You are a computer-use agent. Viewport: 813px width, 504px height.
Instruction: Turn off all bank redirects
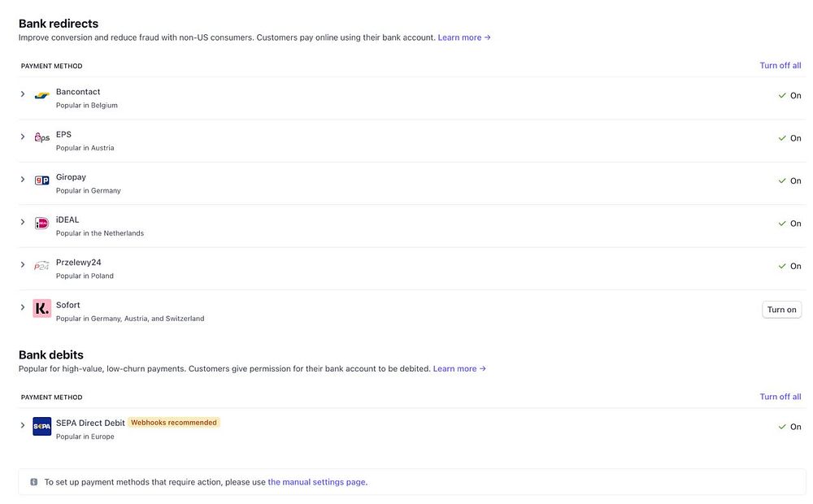pos(780,66)
